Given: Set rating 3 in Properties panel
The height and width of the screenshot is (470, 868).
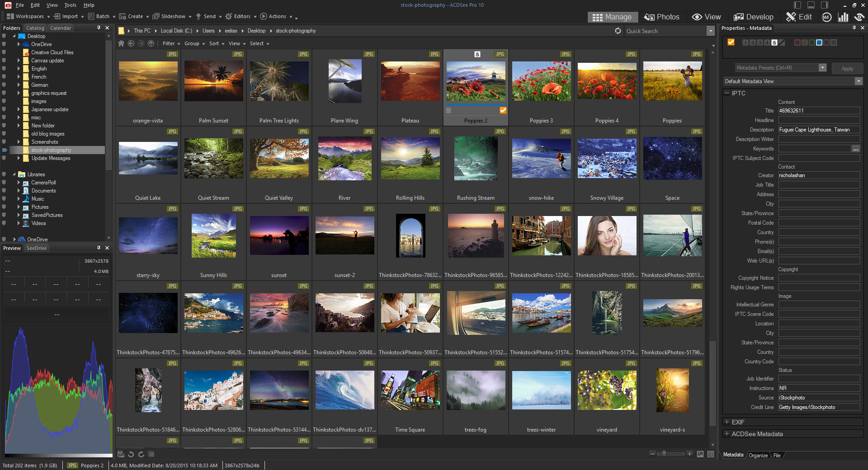Looking at the screenshot, I should pyautogui.click(x=760, y=42).
